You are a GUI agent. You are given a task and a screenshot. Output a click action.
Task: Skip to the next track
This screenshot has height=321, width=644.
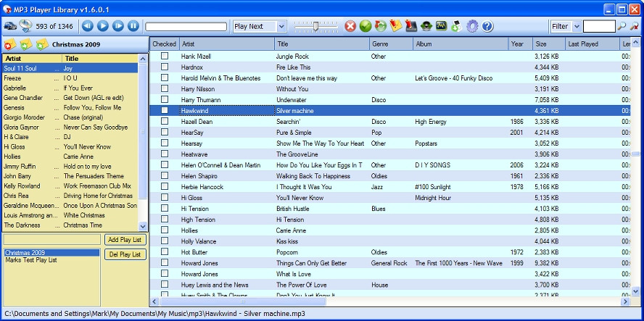tap(118, 26)
